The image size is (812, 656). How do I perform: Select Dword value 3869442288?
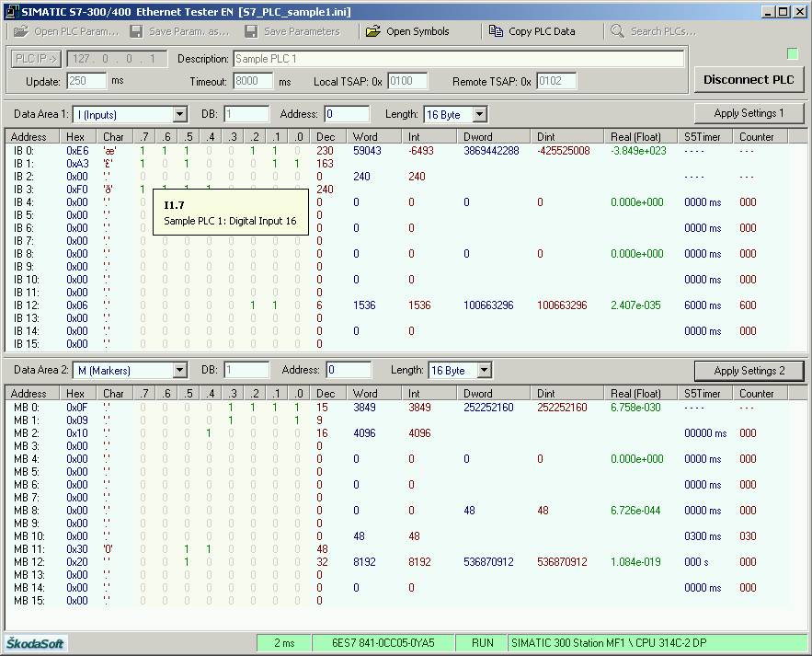pos(491,151)
